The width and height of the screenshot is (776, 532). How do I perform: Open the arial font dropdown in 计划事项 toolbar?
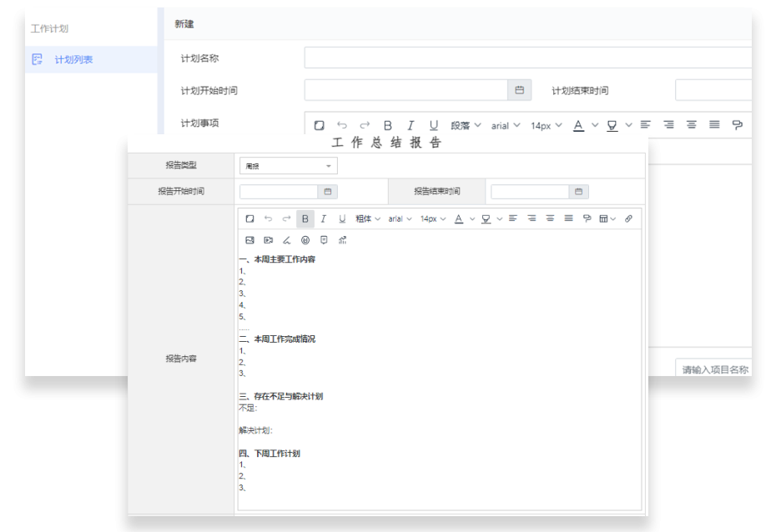(x=506, y=126)
